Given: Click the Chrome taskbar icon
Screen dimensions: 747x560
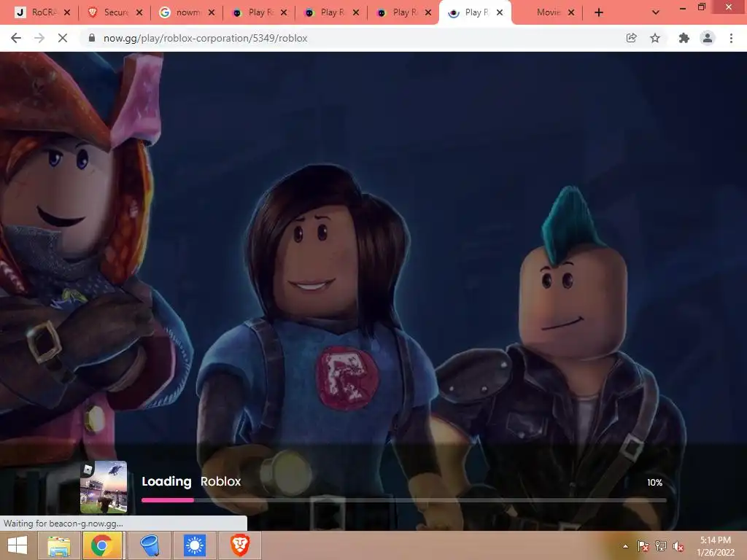Looking at the screenshot, I should [101, 545].
